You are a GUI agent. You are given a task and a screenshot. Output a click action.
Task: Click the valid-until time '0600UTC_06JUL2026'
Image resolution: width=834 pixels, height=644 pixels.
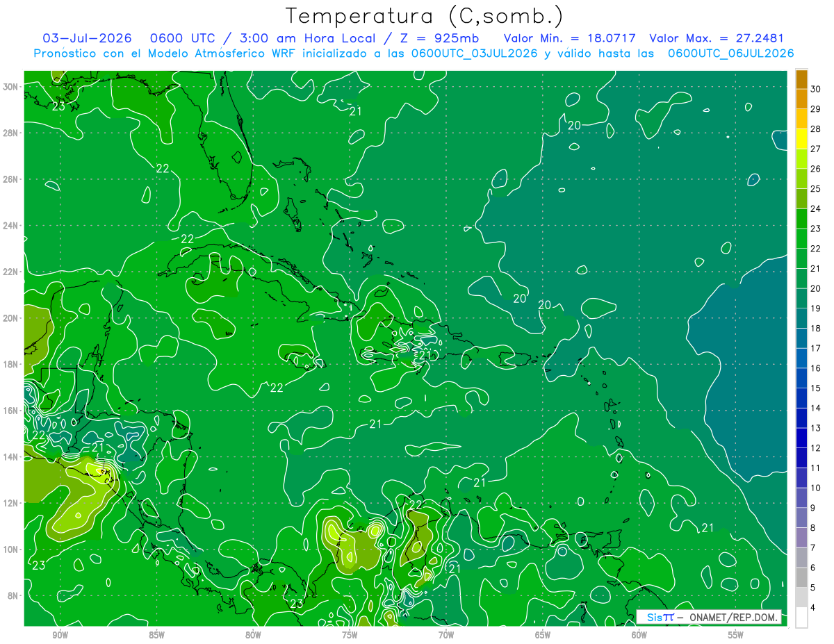tap(731, 53)
